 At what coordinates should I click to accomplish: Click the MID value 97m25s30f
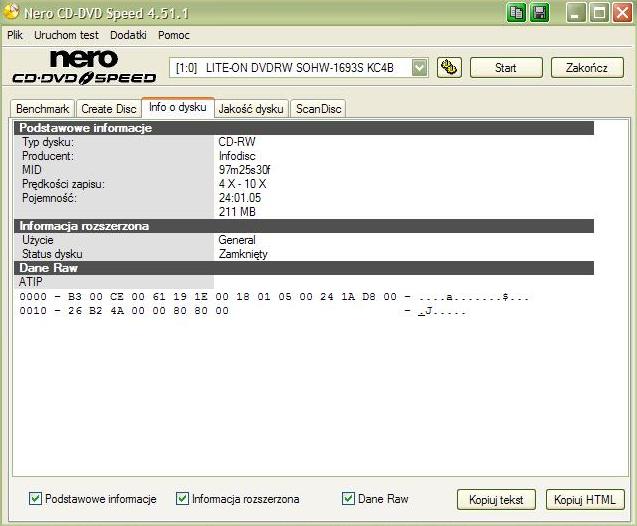pyautogui.click(x=244, y=170)
